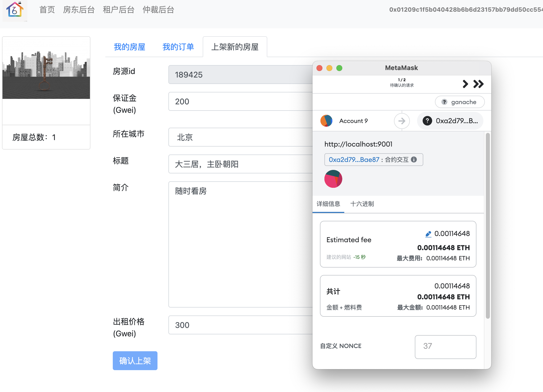Switch to 详细信息 tab in MetaMask
The image size is (543, 392).
coord(328,204)
